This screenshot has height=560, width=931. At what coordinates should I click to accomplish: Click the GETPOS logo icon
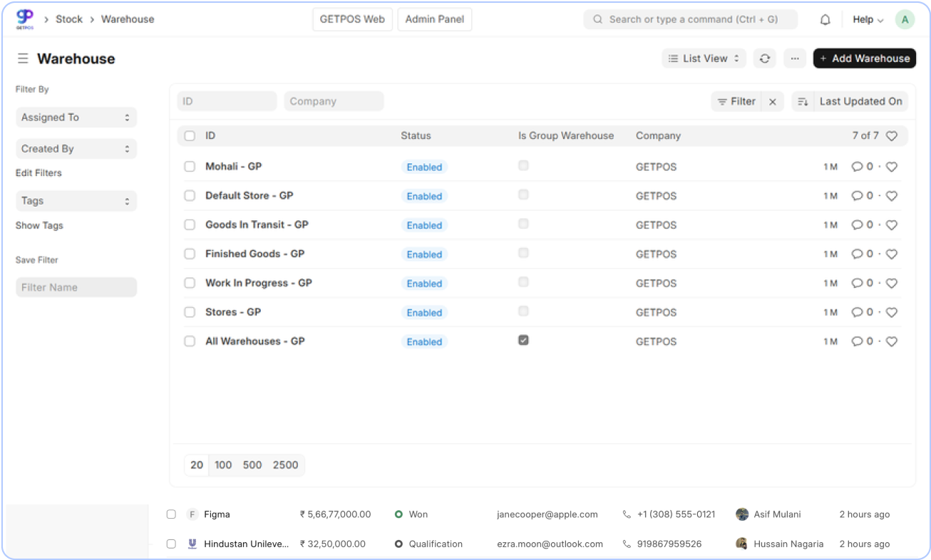25,19
